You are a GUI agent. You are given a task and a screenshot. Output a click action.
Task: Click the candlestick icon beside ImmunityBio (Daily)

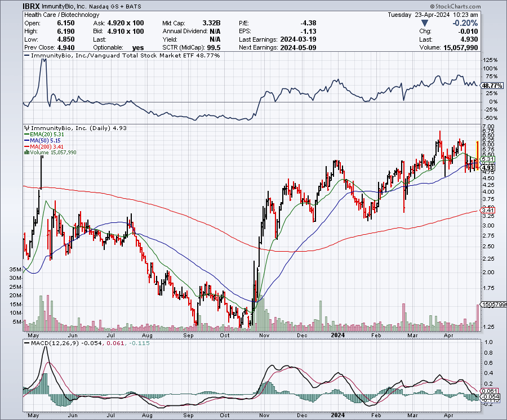[x=26, y=128]
